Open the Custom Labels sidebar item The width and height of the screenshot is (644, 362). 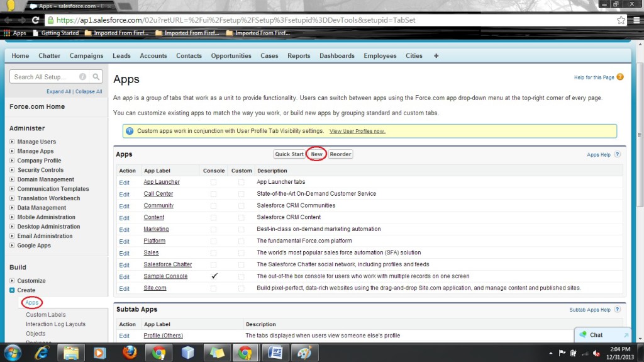tap(45, 315)
